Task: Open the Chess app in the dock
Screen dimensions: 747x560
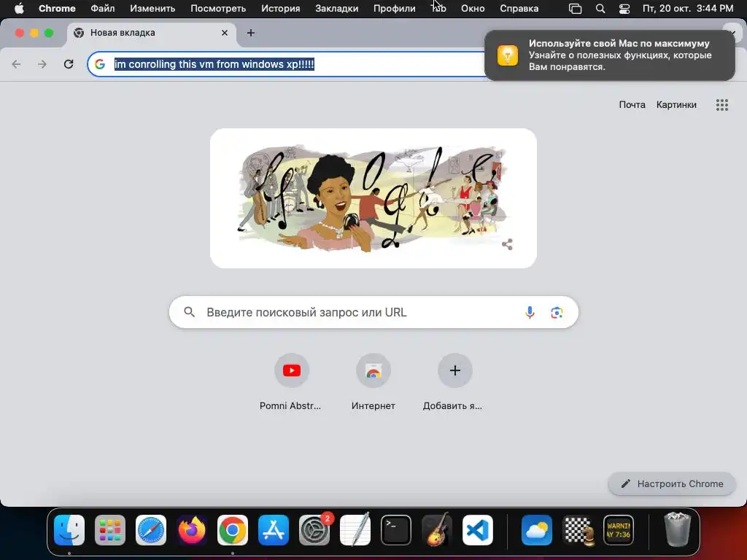Action: 578,530
